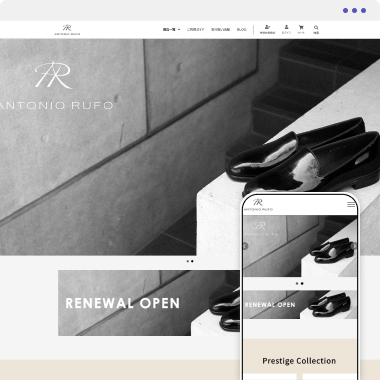Select the first desktop carousel dot
380x380 pixels.
[188, 261]
